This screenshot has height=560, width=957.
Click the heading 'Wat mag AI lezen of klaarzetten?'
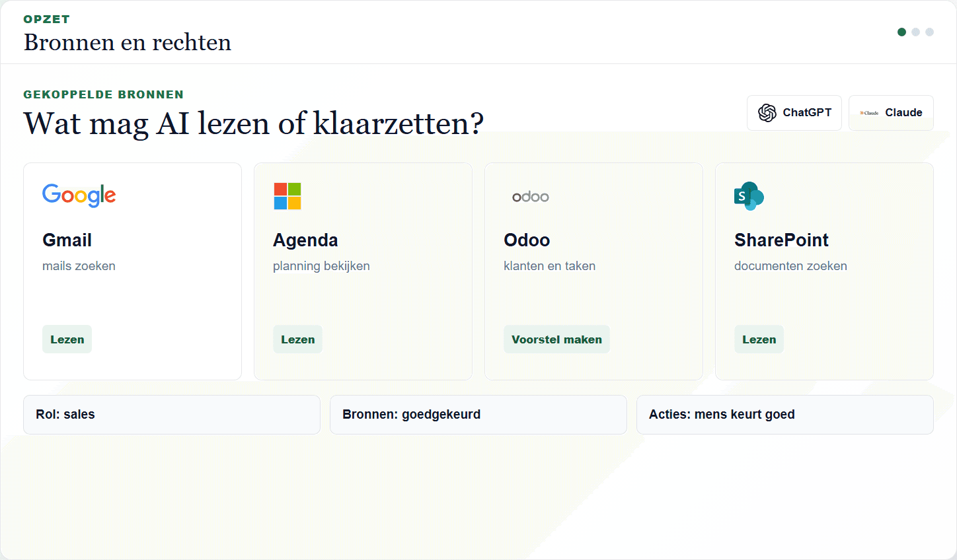tap(254, 123)
